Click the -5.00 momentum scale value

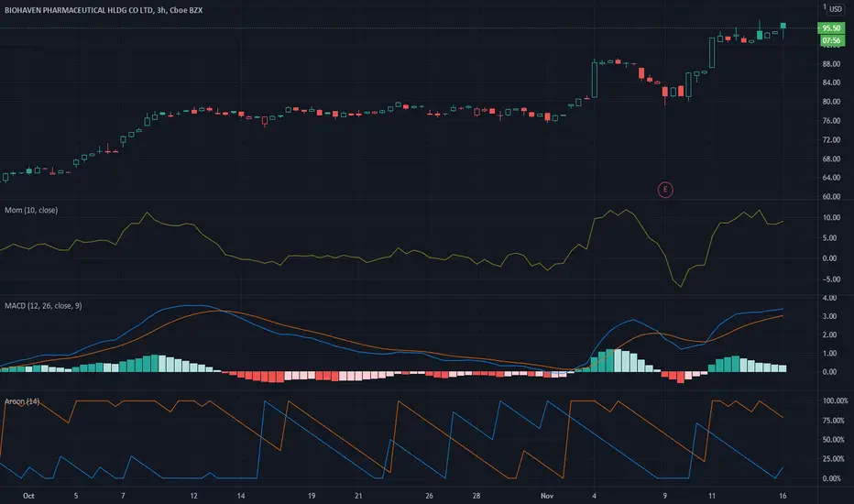pyautogui.click(x=830, y=279)
